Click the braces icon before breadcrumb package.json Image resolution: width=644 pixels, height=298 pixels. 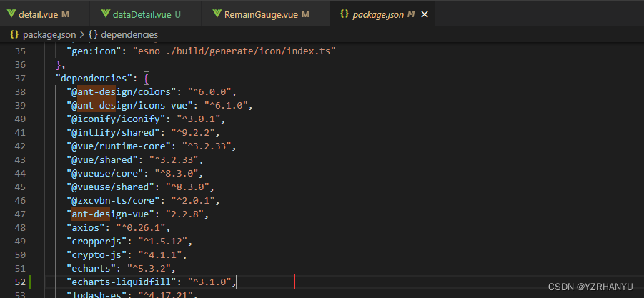[14, 35]
